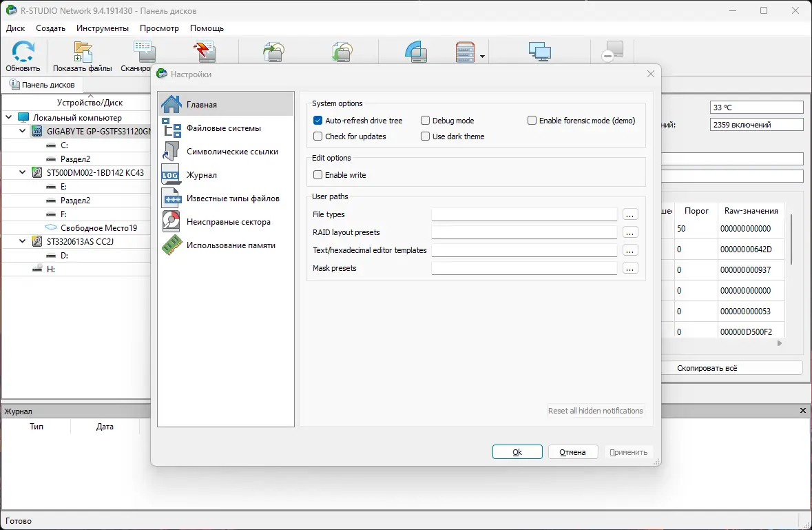Enable Check for updates checkbox
Image resolution: width=812 pixels, height=530 pixels.
tap(318, 136)
